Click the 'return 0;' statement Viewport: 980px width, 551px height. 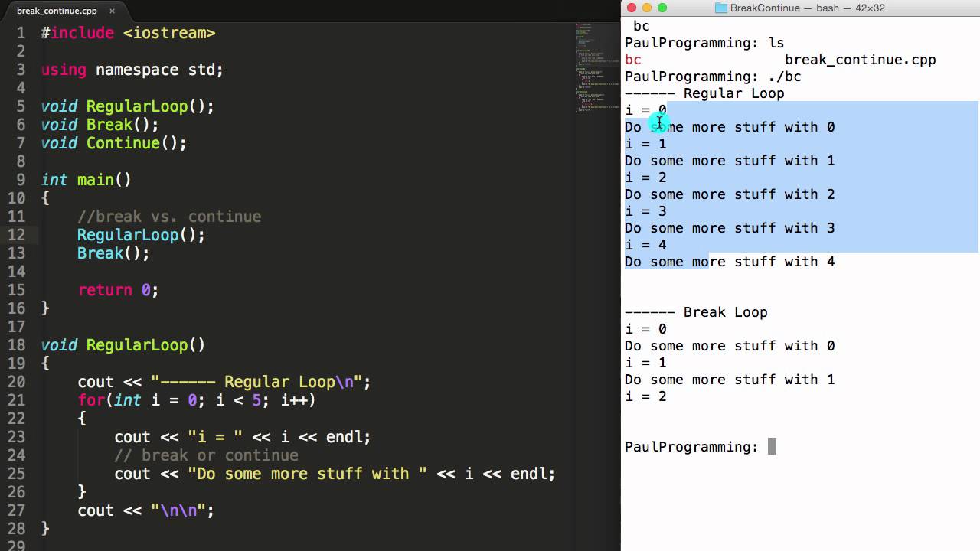coord(118,290)
